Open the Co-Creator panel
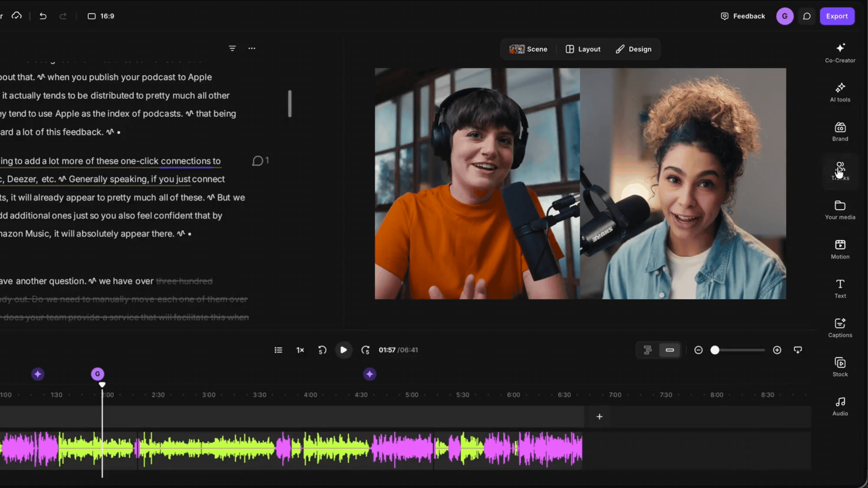 point(840,53)
